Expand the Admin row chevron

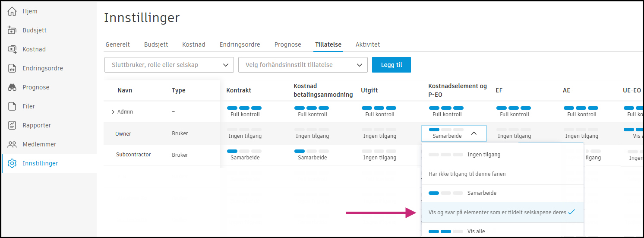[x=113, y=112]
